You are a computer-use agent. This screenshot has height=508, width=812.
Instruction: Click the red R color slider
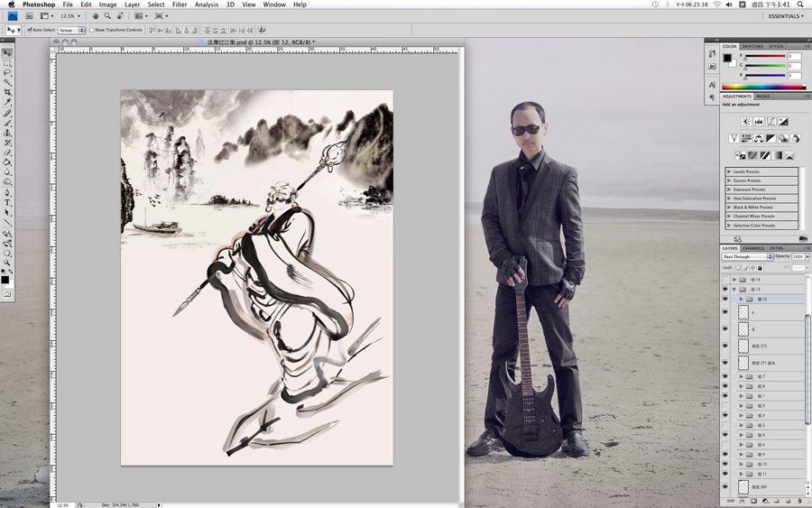pyautogui.click(x=765, y=56)
